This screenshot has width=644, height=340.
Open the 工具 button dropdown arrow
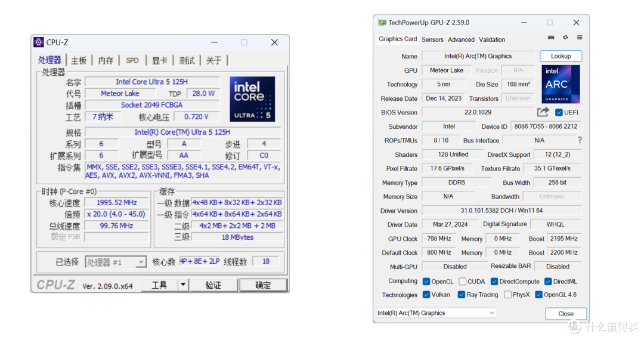coord(183,285)
